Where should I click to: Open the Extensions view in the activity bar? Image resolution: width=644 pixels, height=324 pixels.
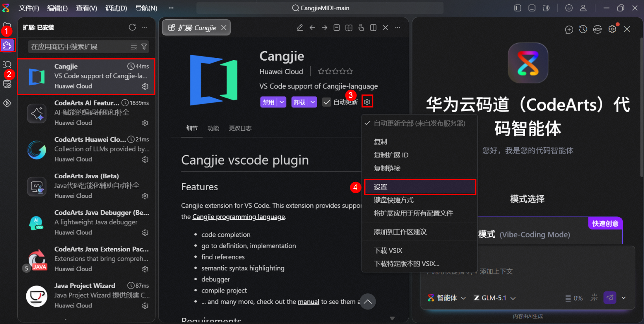point(7,46)
